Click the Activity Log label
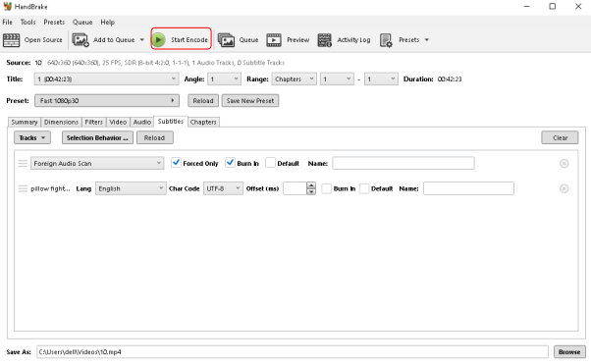Image resolution: width=591 pixels, height=364 pixels. (353, 40)
